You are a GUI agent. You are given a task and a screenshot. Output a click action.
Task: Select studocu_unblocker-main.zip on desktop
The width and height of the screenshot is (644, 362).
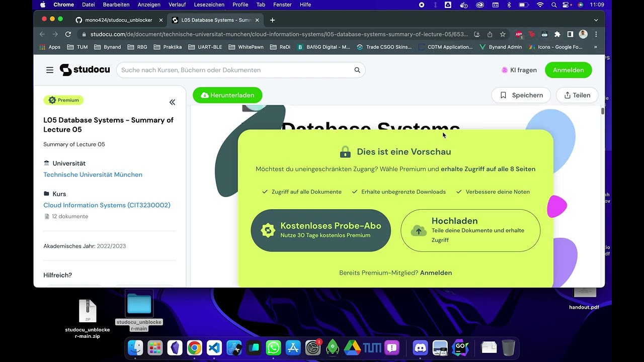coord(88,319)
